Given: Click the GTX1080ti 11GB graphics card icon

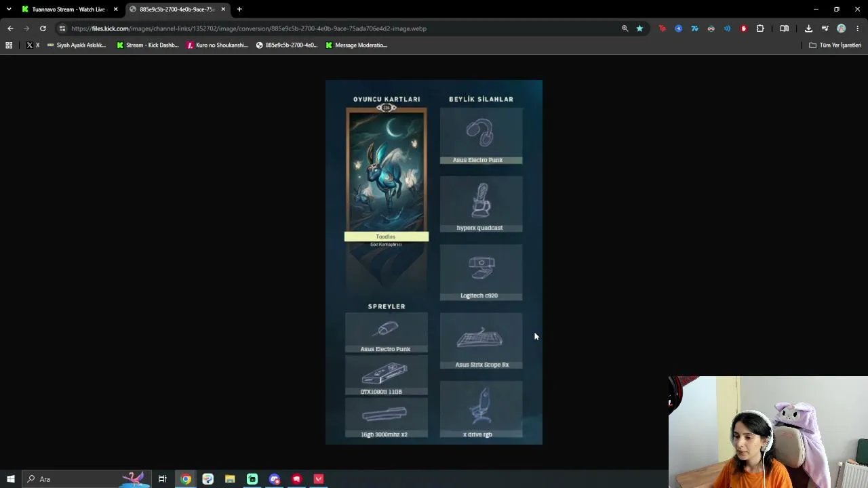Looking at the screenshot, I should pyautogui.click(x=384, y=373).
